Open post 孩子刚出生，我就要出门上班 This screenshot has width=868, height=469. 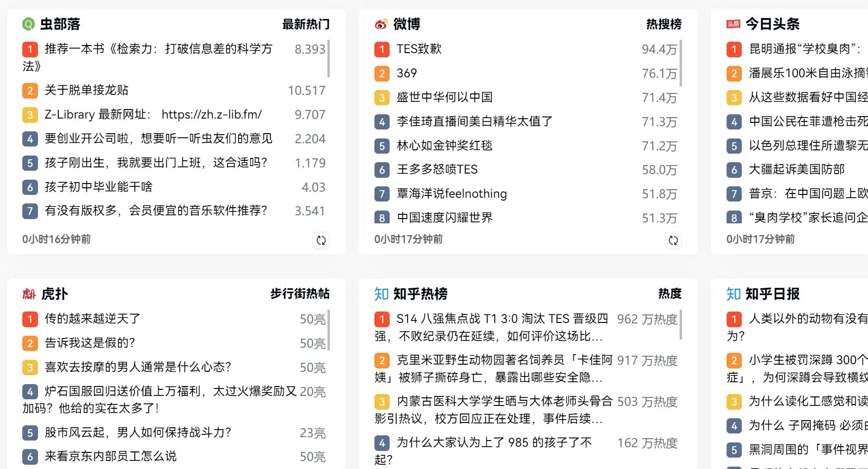click(156, 163)
